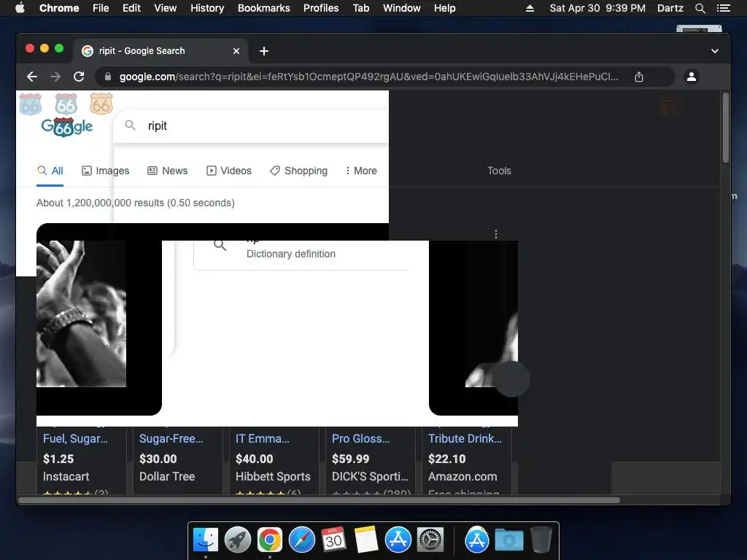The height and width of the screenshot is (560, 747).
Task: Open the Pro Gloss... product link
Action: coord(360,438)
